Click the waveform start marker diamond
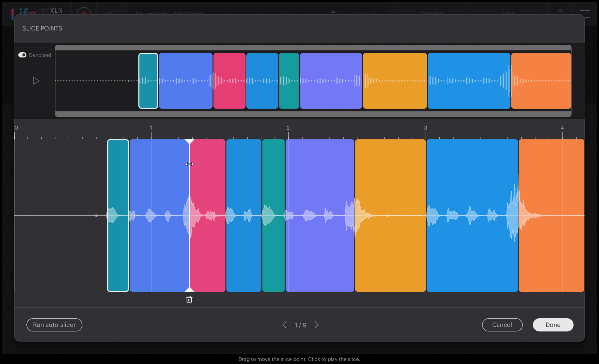 (96, 215)
